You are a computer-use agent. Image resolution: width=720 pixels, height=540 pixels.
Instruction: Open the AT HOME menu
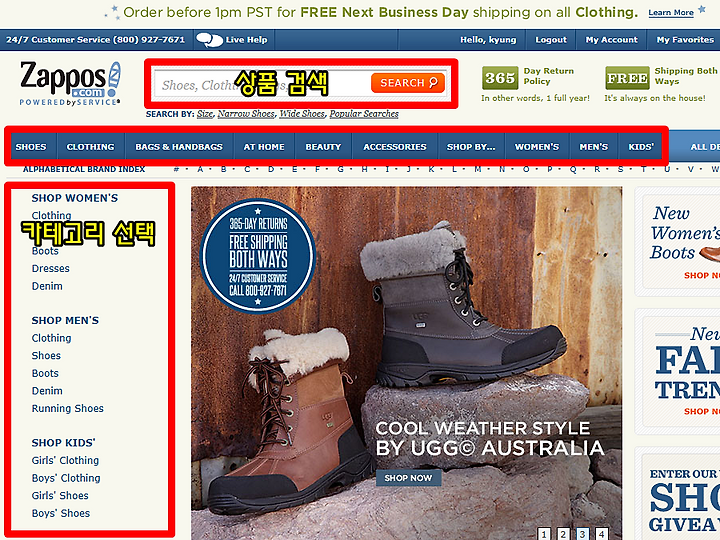click(264, 147)
